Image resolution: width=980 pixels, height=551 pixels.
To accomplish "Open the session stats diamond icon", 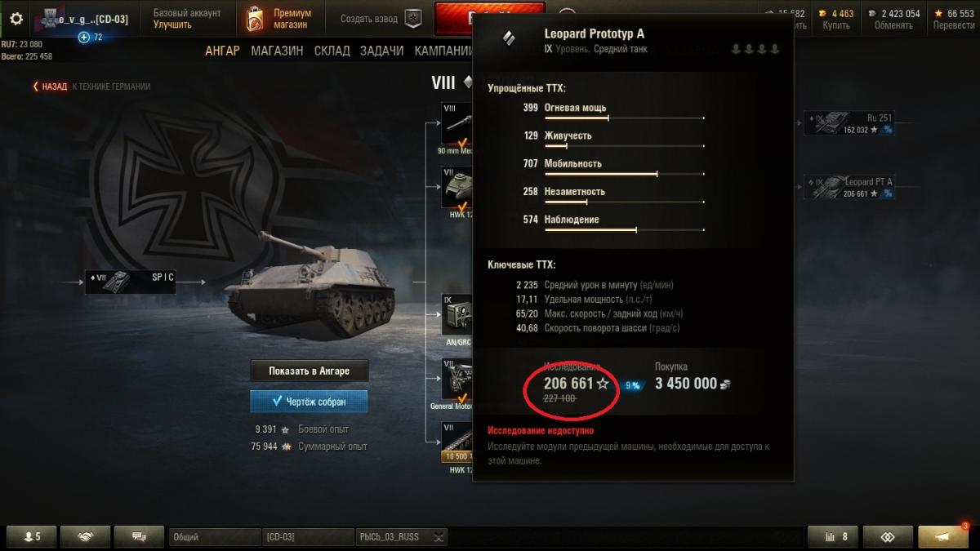I will (888, 536).
